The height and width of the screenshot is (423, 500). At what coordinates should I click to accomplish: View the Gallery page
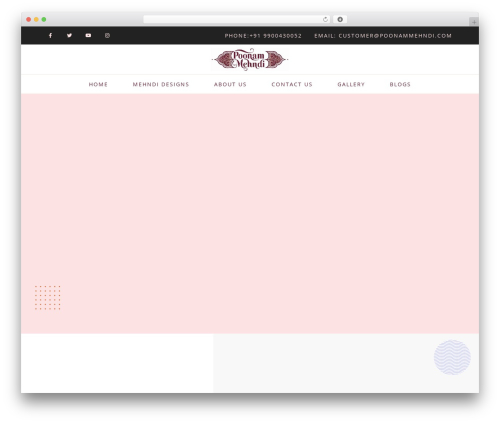click(x=351, y=84)
